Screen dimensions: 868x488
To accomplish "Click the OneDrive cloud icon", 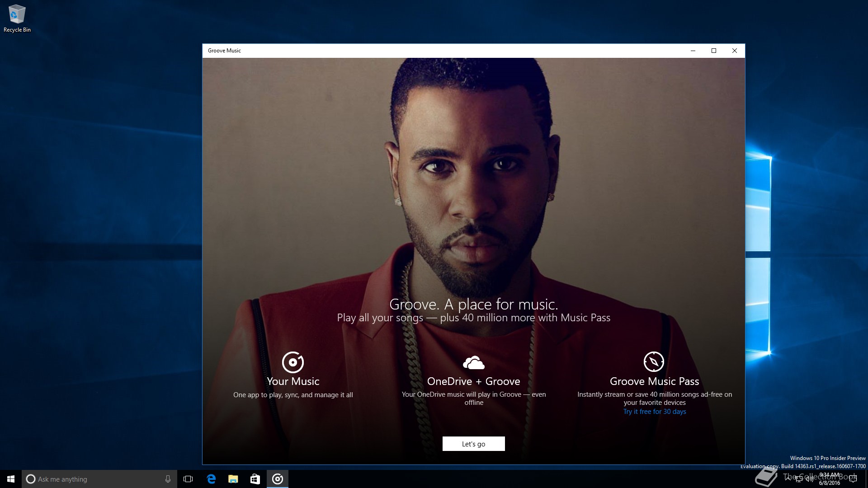I will click(473, 362).
